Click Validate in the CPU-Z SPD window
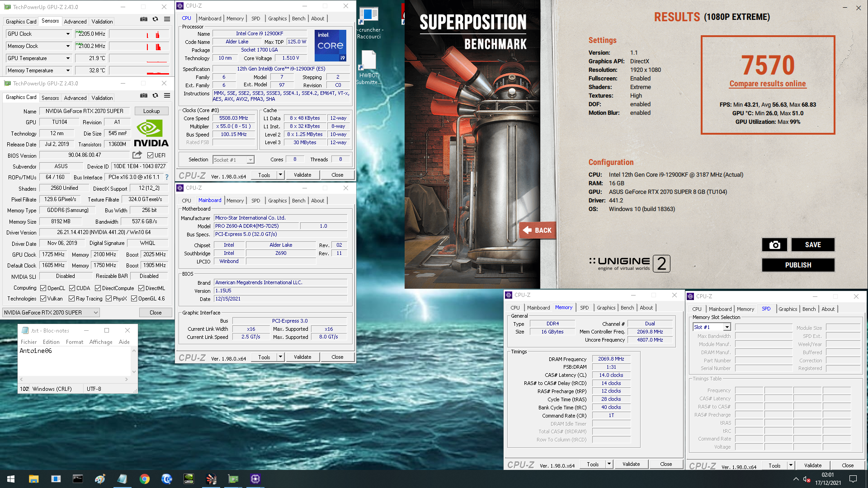This screenshot has width=868, height=488. click(812, 465)
